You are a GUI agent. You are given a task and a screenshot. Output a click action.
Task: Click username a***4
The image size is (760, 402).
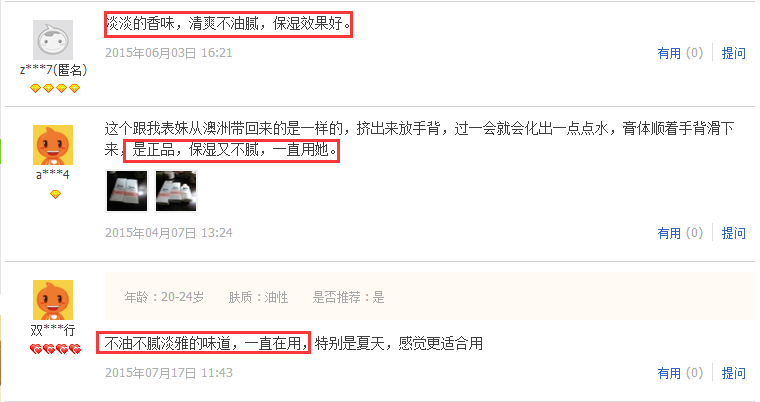click(x=53, y=175)
